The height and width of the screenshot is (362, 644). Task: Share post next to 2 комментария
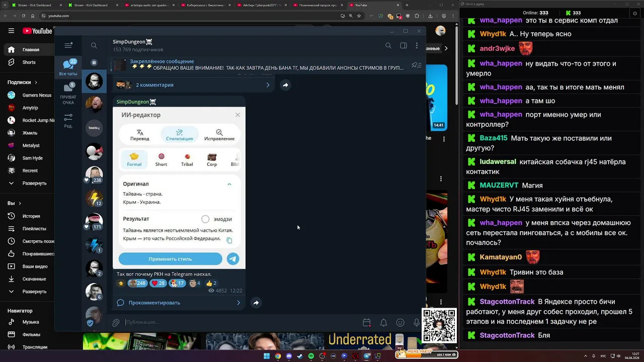tap(285, 85)
